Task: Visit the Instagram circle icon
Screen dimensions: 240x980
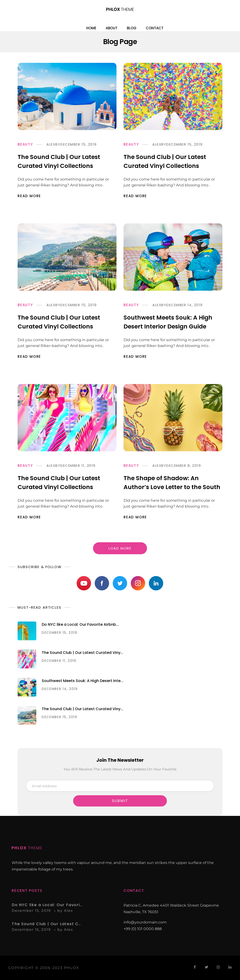Action: (138, 583)
